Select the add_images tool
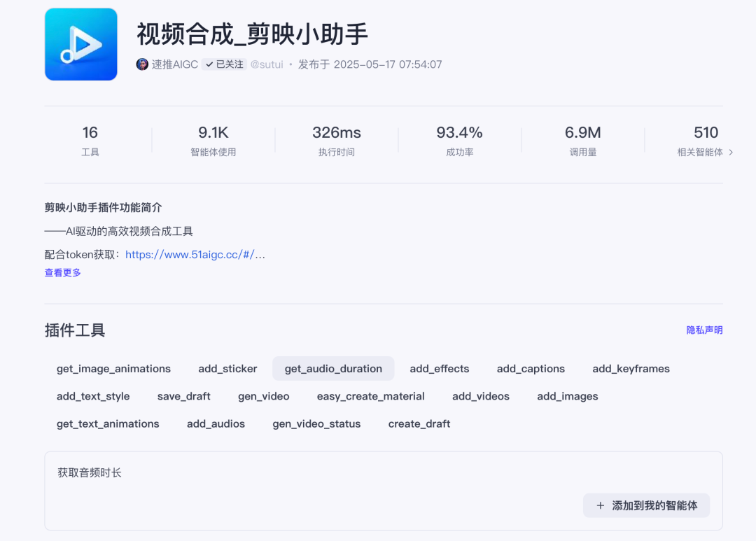This screenshot has height=541, width=756. tap(568, 396)
